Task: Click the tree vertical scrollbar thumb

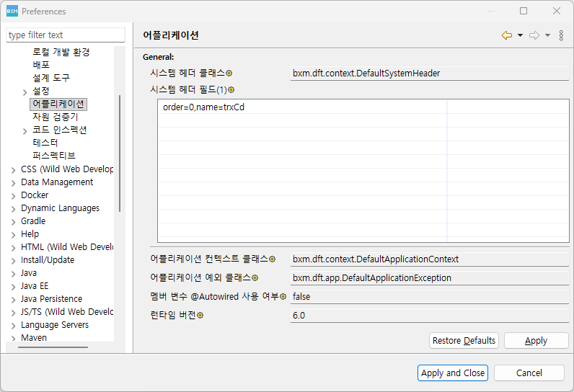Action: pos(120,153)
